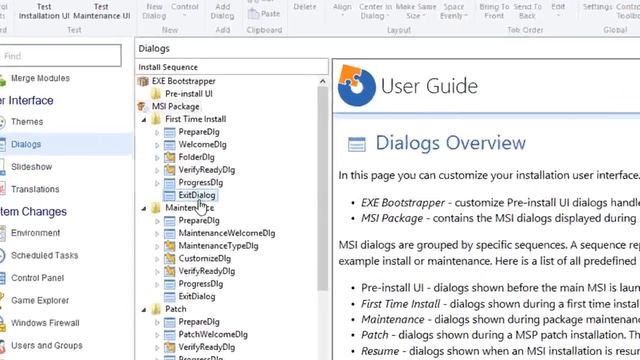Expand the CustomizeDlg node
Screen dimensions: 640x360
[x=157, y=259]
